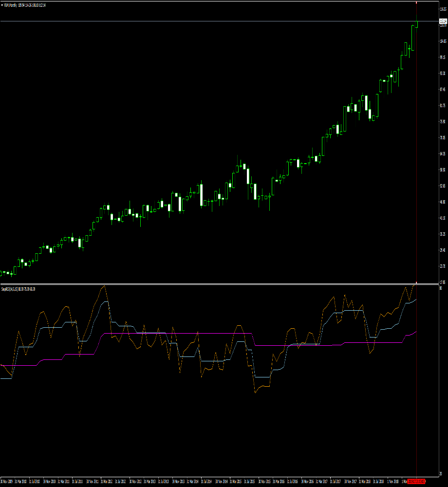Click the red marker atop the vertical line
Screen dimensions: 448x487
click(416, 3)
